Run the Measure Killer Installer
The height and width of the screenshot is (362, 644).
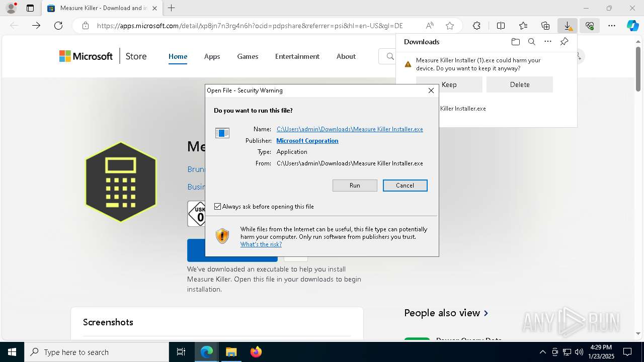click(x=355, y=186)
